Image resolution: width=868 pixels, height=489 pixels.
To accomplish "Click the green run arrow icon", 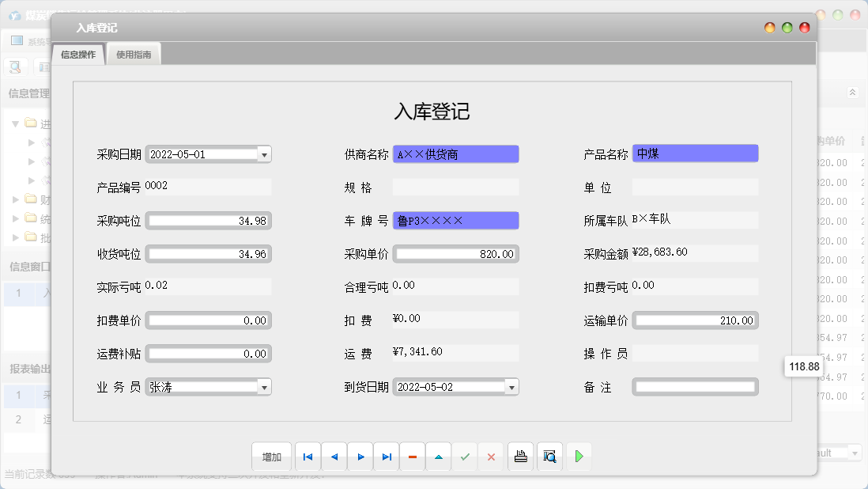I will [578, 457].
